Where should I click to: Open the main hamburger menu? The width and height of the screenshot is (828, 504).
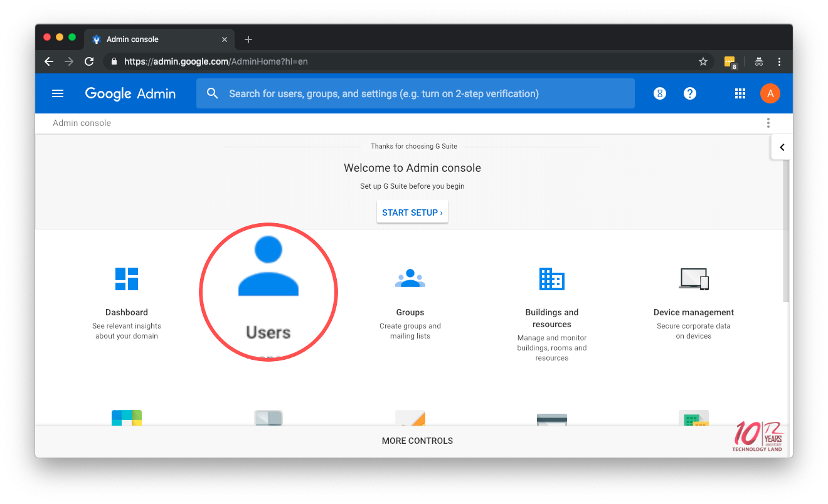click(58, 93)
